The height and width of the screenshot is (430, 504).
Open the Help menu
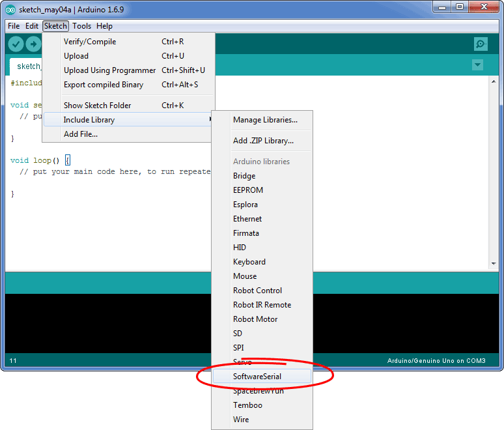[104, 26]
